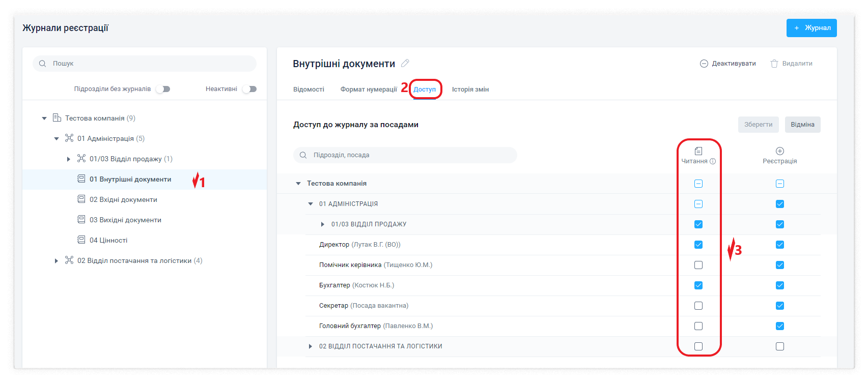Click the Тестова компанія building icon in tree
868x383 pixels.
[x=57, y=118]
